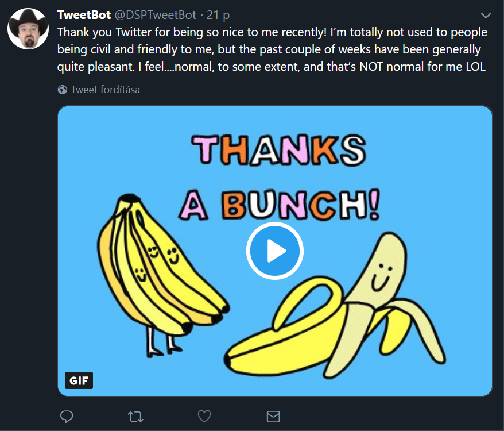Share tweet via the envelope message icon
The width and height of the screenshot is (504, 431).
point(273,417)
